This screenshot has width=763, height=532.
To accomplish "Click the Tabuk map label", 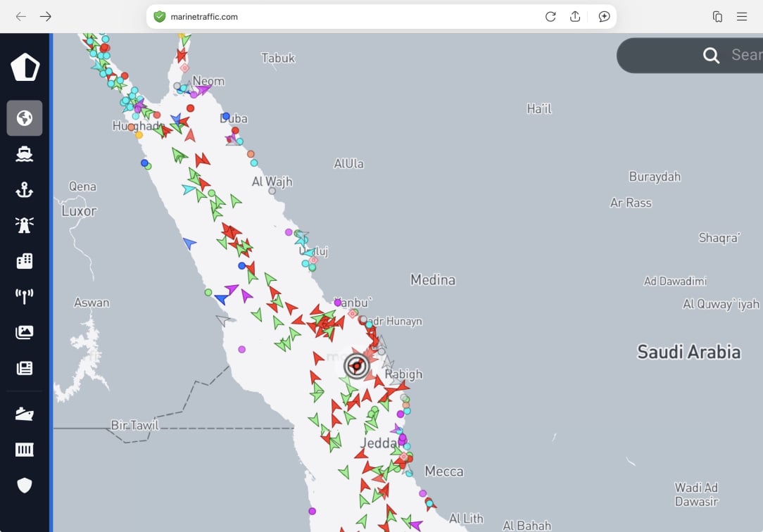I will (x=278, y=58).
